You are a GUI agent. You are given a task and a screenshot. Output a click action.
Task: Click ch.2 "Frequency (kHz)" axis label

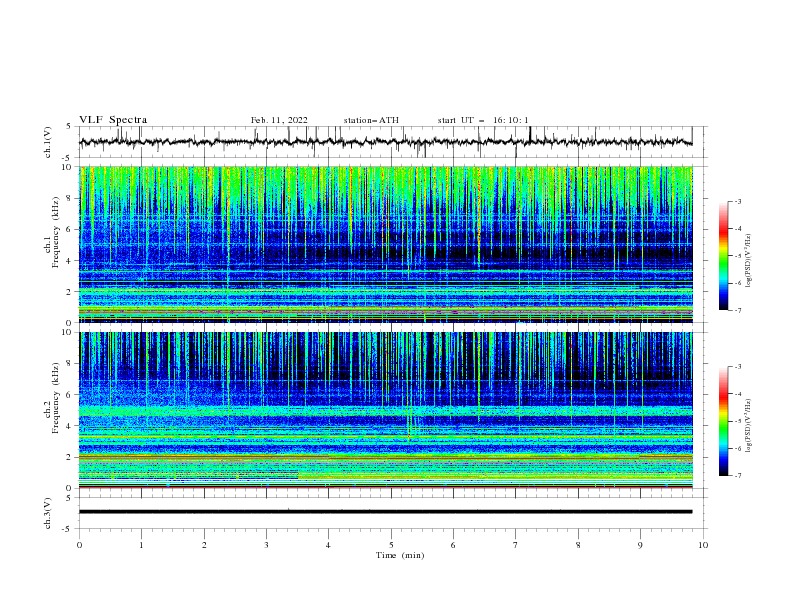(x=56, y=398)
